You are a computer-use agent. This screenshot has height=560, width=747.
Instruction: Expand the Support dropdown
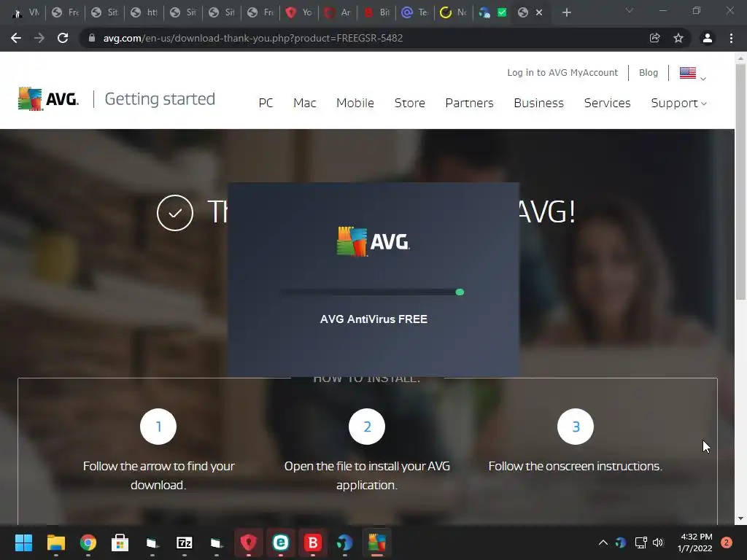coord(679,103)
